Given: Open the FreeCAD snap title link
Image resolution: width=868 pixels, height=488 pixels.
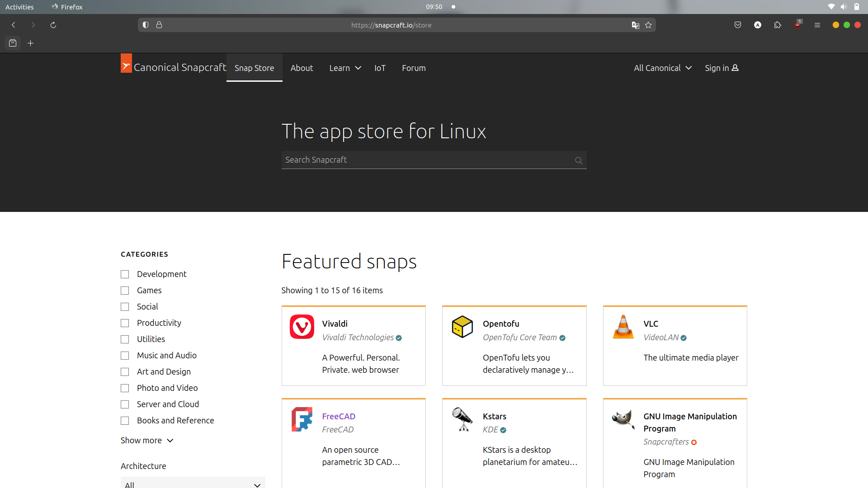Looking at the screenshot, I should pos(339,416).
